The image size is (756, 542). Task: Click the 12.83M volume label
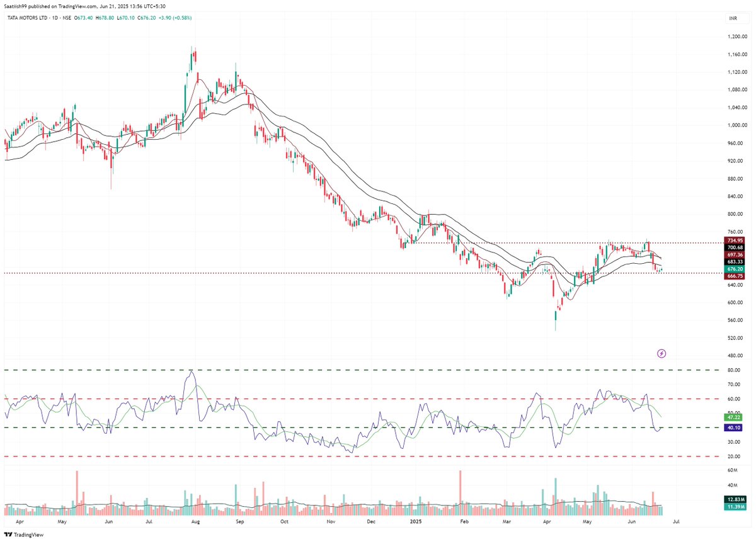tap(735, 499)
